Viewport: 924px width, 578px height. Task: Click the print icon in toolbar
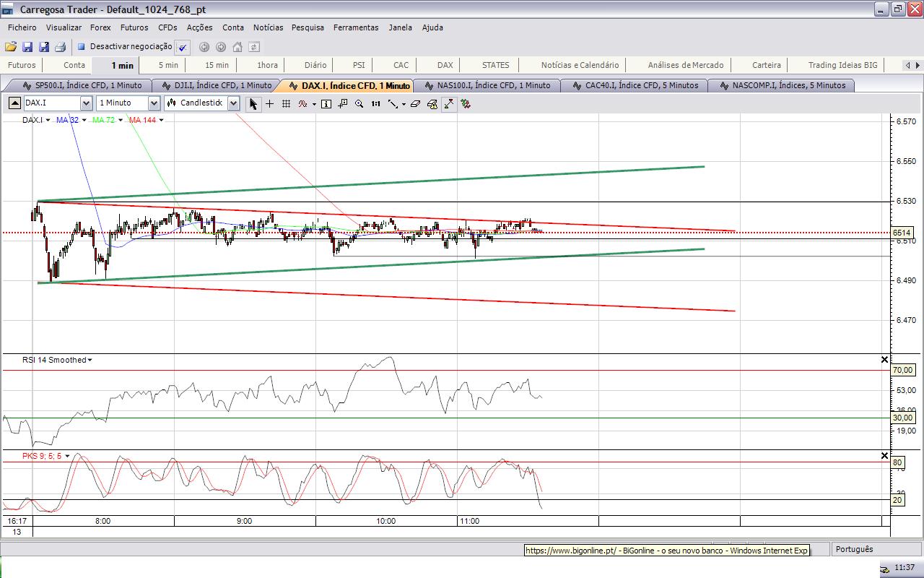60,47
